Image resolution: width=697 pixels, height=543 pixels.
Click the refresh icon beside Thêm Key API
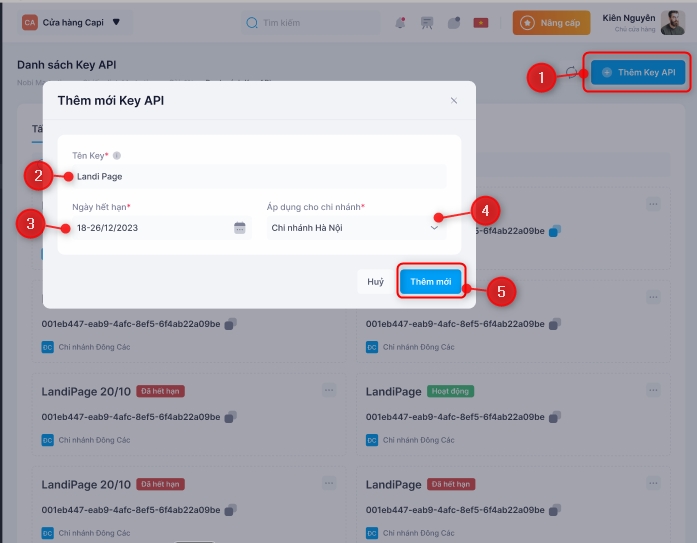573,73
